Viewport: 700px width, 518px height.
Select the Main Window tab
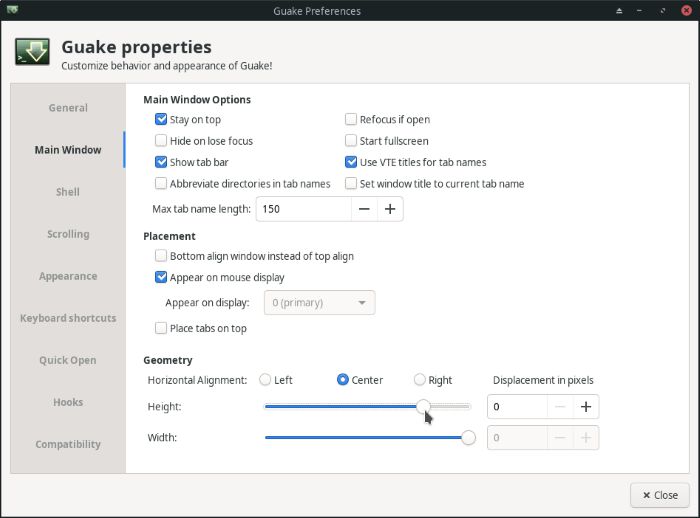(68, 150)
